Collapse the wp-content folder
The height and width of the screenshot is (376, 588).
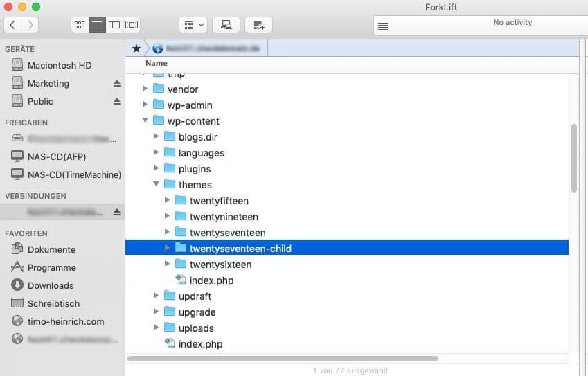(x=145, y=121)
